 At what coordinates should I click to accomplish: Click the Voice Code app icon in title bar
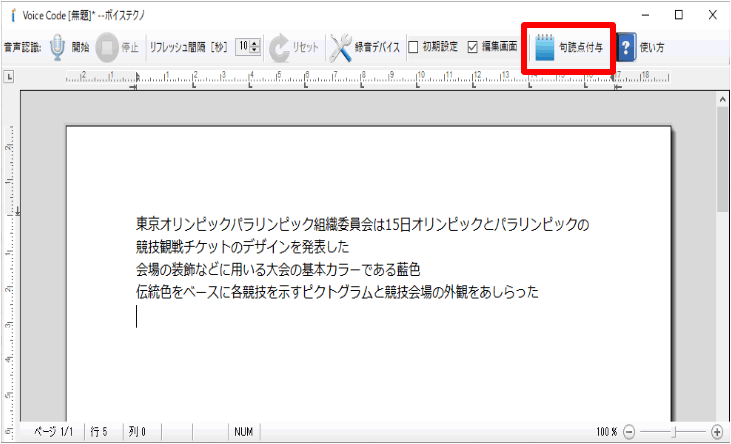[14, 15]
